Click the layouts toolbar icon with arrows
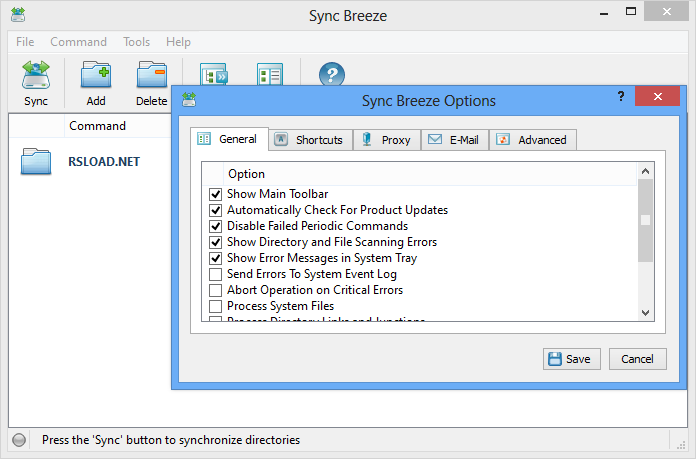This screenshot has height=459, width=696. 214,75
